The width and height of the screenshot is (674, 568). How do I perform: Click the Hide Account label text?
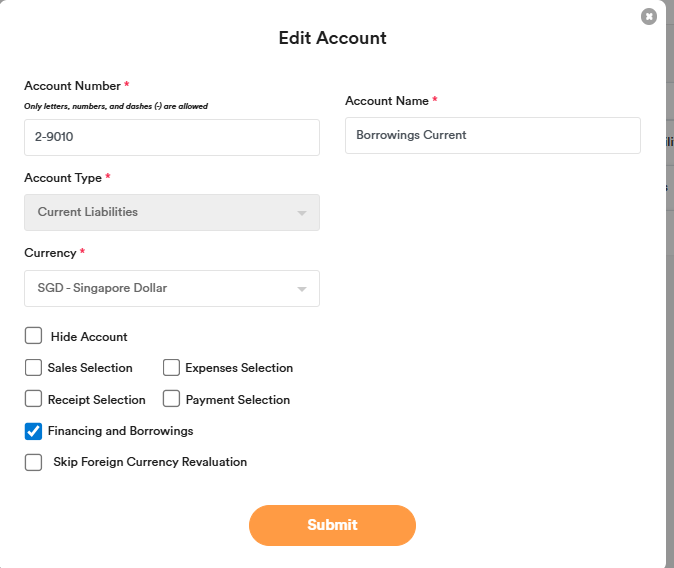tap(89, 337)
